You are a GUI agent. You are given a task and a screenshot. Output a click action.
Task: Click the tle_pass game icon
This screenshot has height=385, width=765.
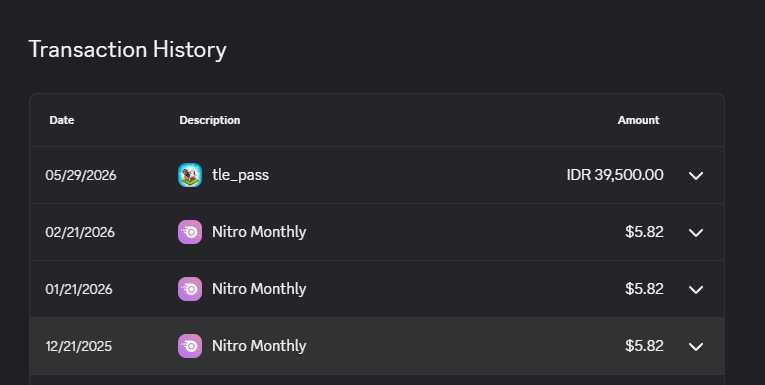[190, 175]
